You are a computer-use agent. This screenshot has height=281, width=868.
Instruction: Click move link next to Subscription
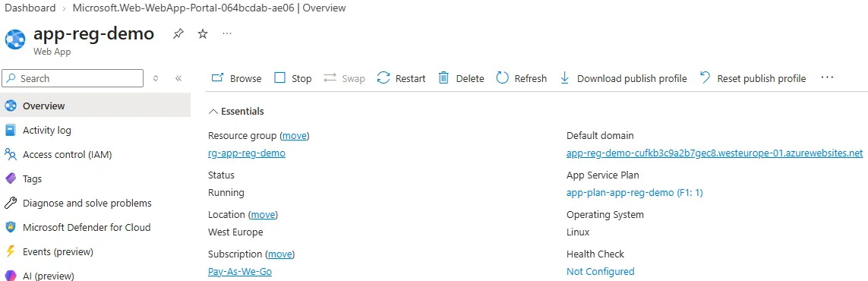(x=280, y=254)
